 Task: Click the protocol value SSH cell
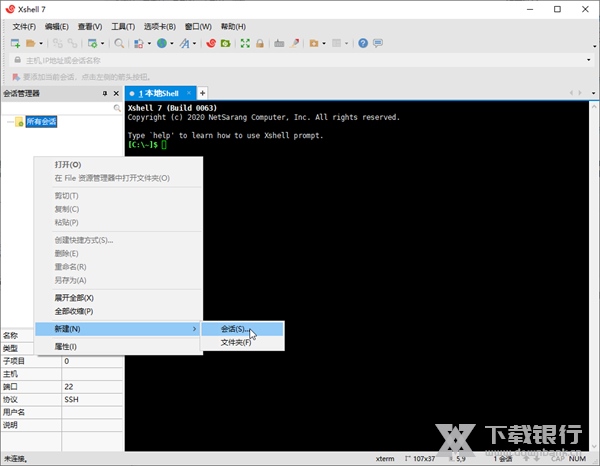coord(92,399)
